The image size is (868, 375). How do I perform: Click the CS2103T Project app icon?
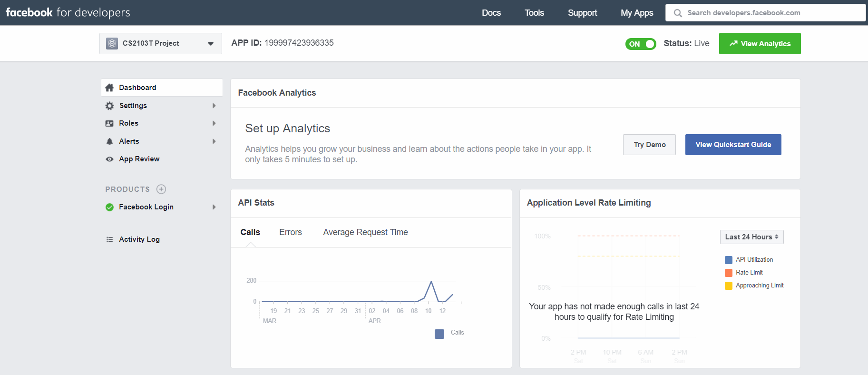point(112,43)
